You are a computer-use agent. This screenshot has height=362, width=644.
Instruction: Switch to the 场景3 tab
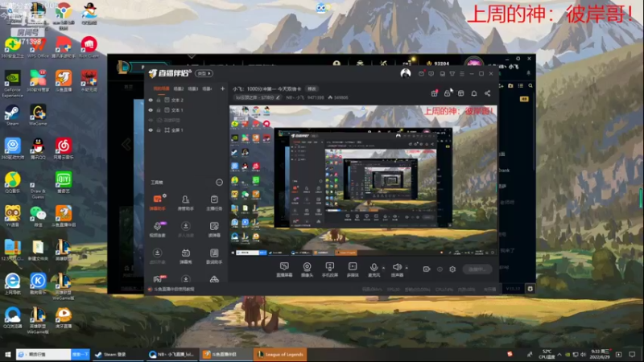click(x=193, y=88)
